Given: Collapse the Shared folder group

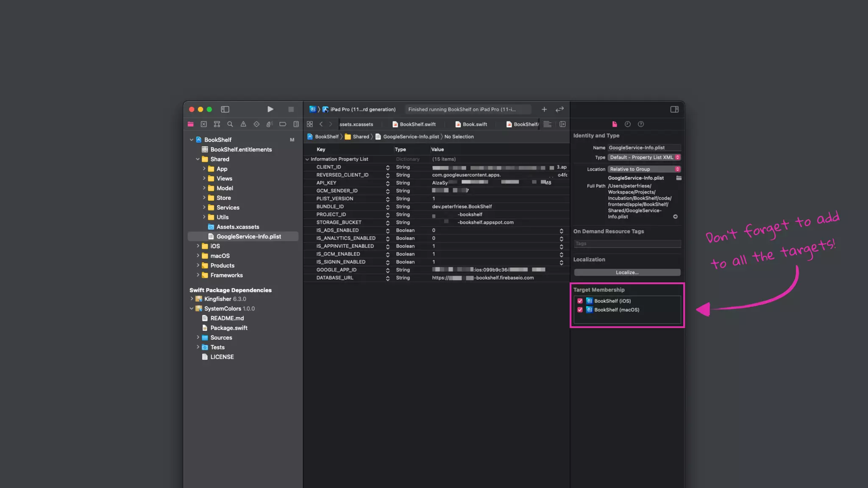Looking at the screenshot, I should [x=198, y=159].
